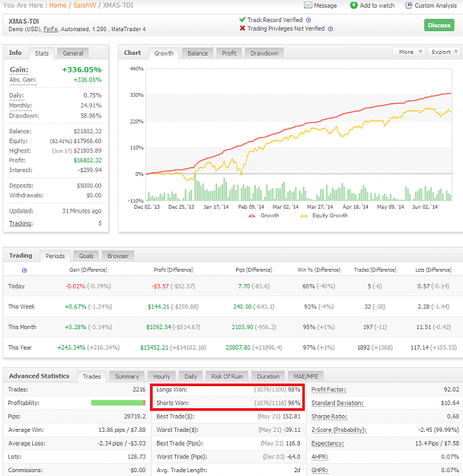Open the Hourly statistics tab
Image resolution: width=463 pixels, height=476 pixels.
click(161, 376)
